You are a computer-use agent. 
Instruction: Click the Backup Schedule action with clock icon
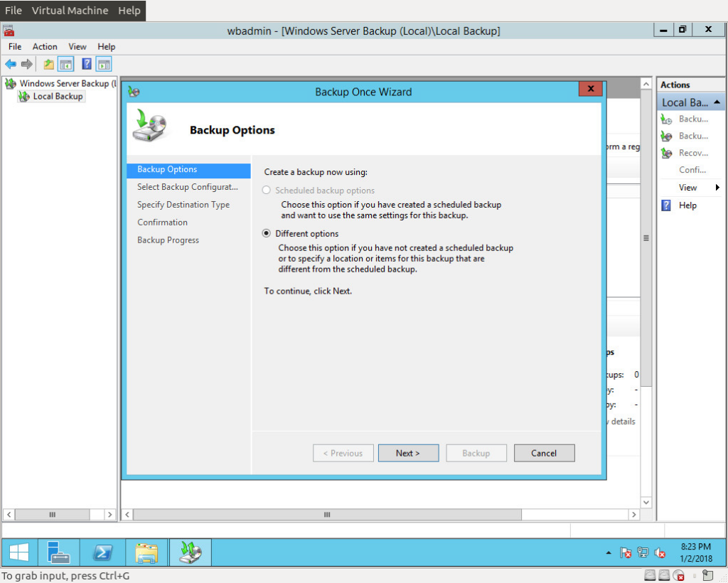[x=666, y=119]
